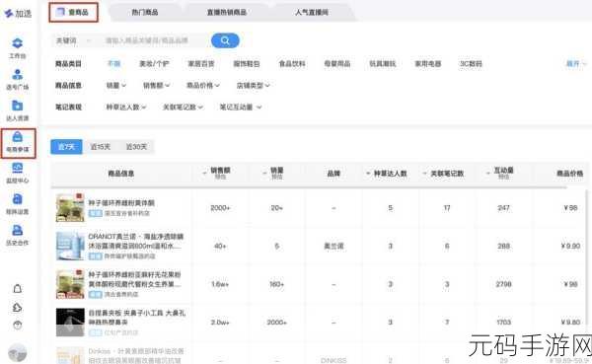Open the 销售额 filter dropdown
The width and height of the screenshot is (592, 364).
coord(156,86)
